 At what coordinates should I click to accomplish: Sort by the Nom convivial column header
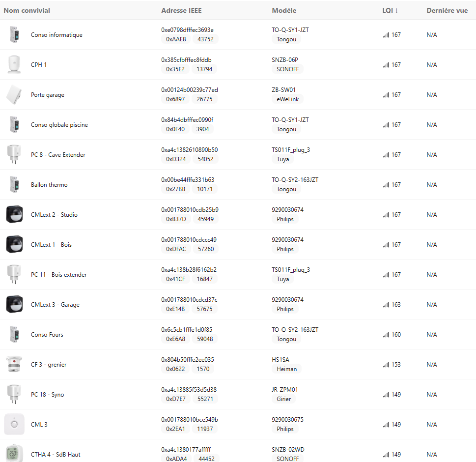click(x=27, y=10)
